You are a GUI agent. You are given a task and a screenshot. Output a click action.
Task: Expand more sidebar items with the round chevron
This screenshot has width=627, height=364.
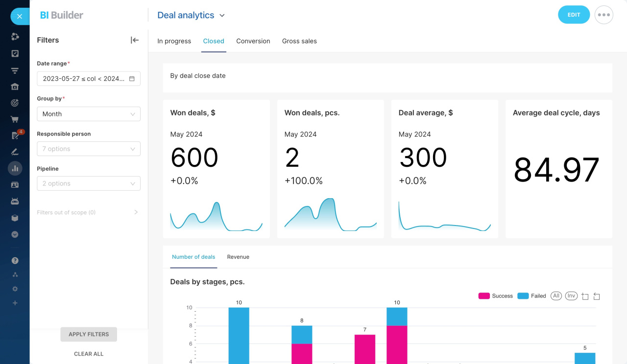point(15,234)
